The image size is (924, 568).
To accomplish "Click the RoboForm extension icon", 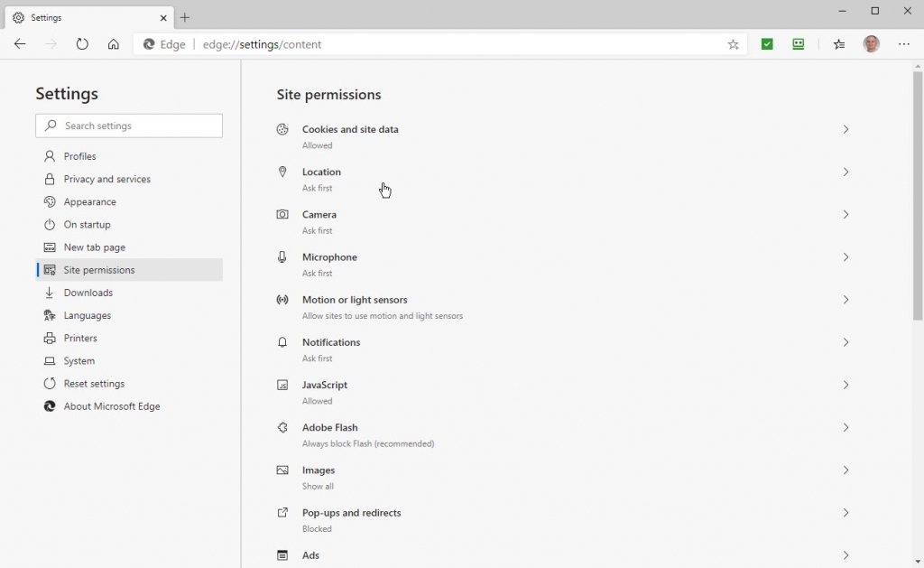I will click(x=798, y=43).
